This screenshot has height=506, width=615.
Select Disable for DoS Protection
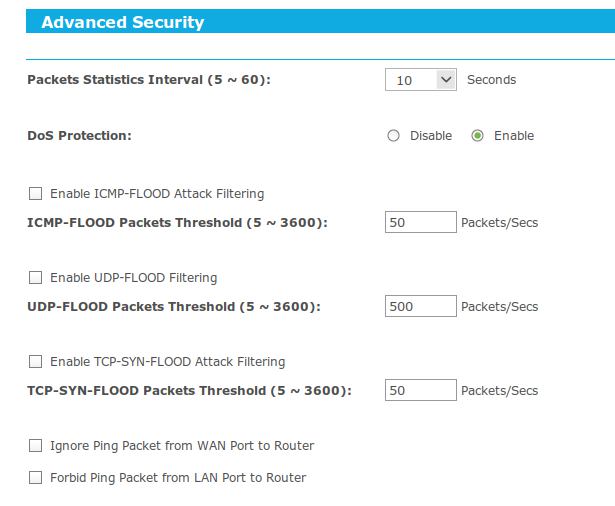click(394, 136)
